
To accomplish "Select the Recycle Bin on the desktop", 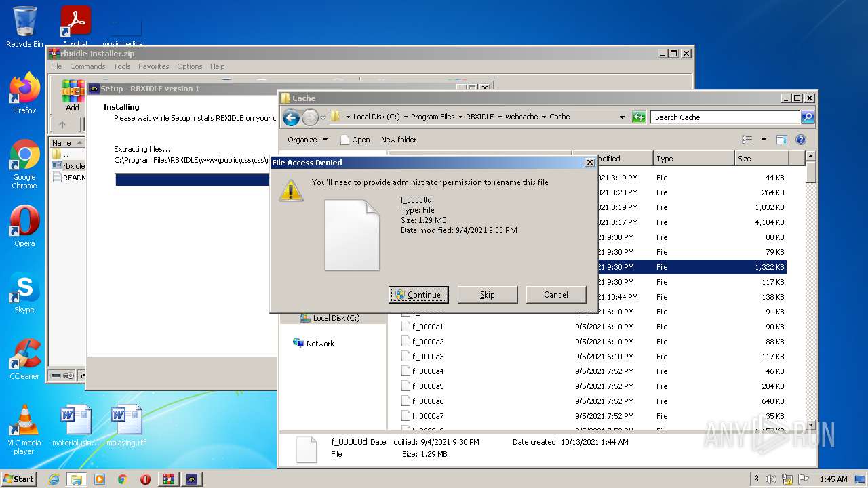I will click(24, 27).
